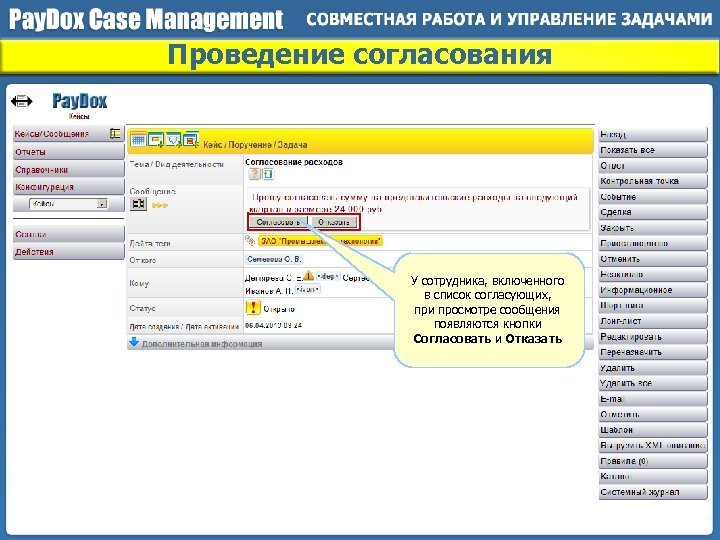Open the Конфигурация menu

[68, 187]
